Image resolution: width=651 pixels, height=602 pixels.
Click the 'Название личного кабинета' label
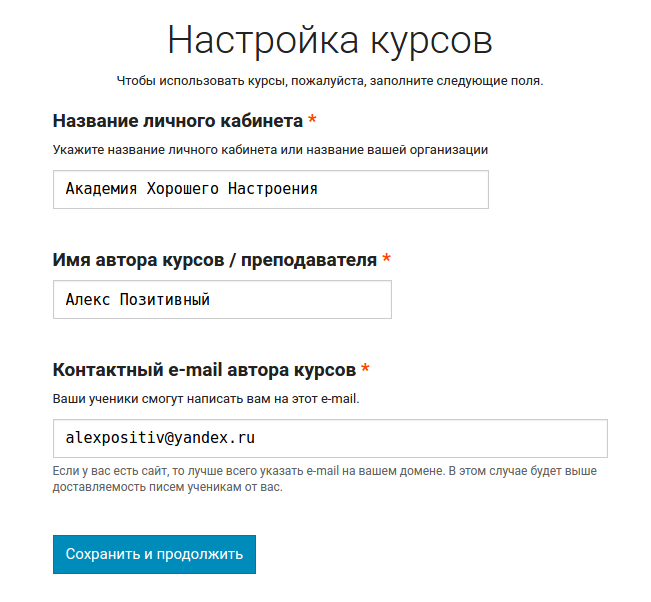pyautogui.click(x=177, y=121)
